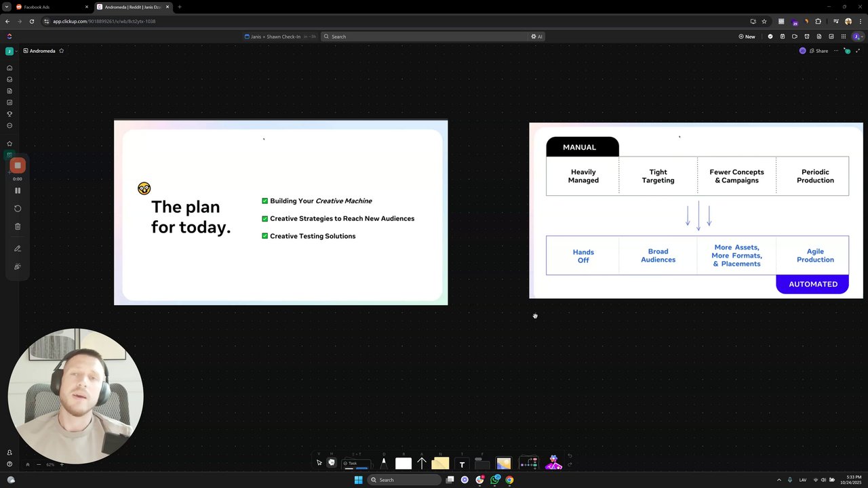Select the pointer tool in whiteboard toolbar
Image resolution: width=868 pixels, height=488 pixels.
[x=319, y=463]
